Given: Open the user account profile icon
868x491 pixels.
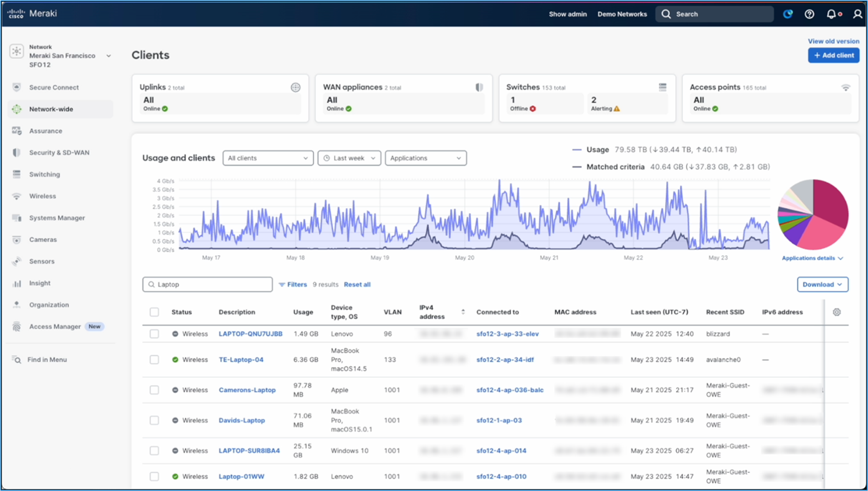Looking at the screenshot, I should click(x=857, y=14).
